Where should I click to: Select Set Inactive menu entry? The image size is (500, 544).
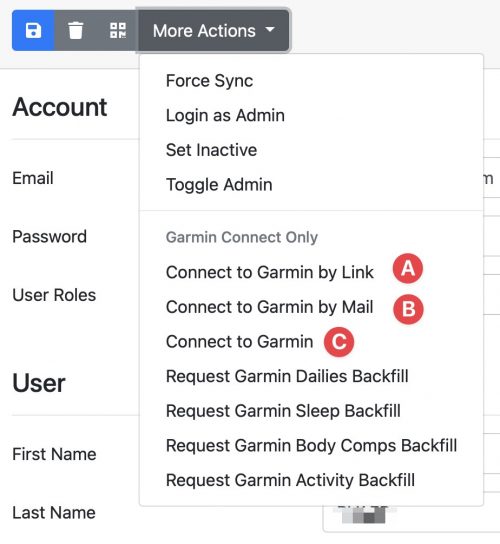tap(211, 150)
